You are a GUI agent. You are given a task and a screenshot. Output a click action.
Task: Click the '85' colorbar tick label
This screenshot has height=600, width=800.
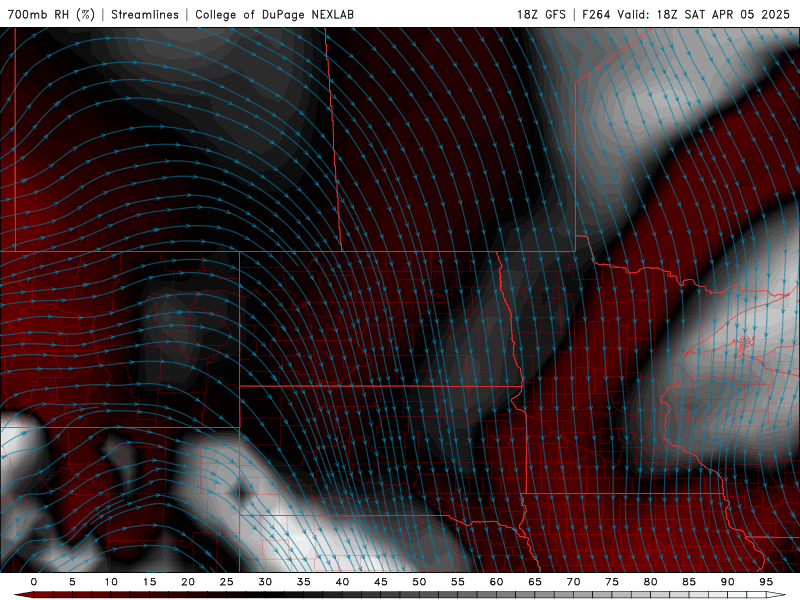[x=689, y=582]
